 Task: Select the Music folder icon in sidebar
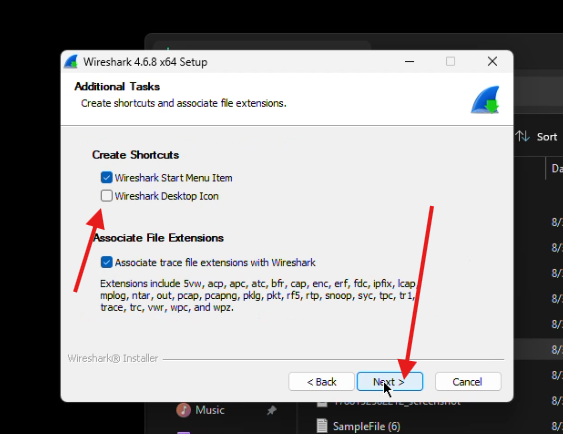pos(183,410)
